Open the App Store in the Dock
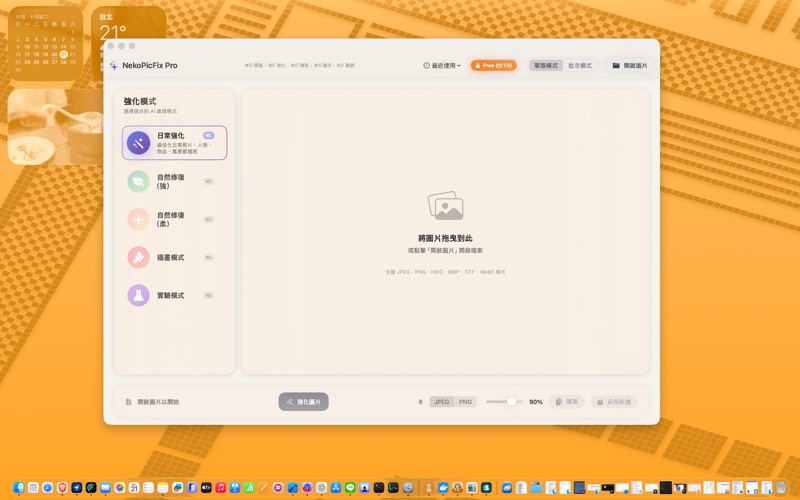Viewport: 800px width, 500px height. 336,487
